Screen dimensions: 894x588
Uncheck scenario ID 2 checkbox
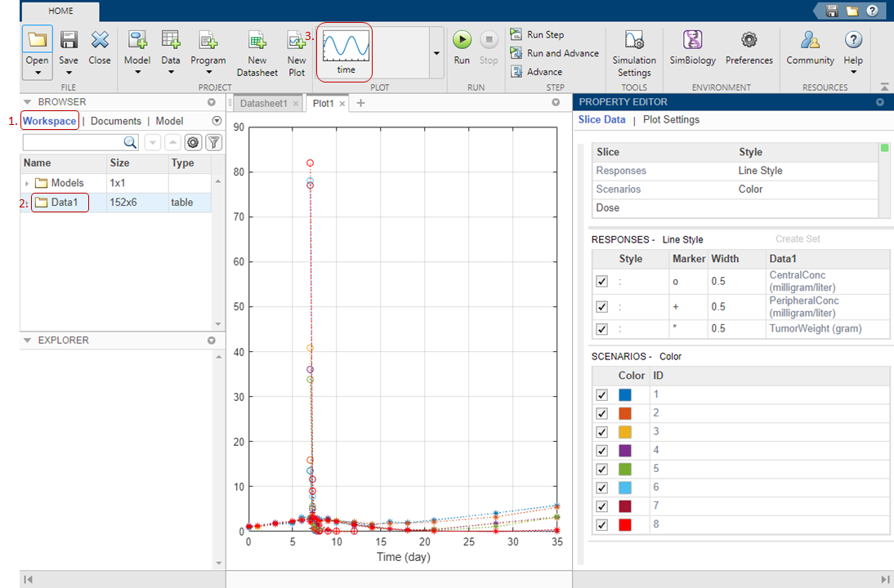[601, 413]
